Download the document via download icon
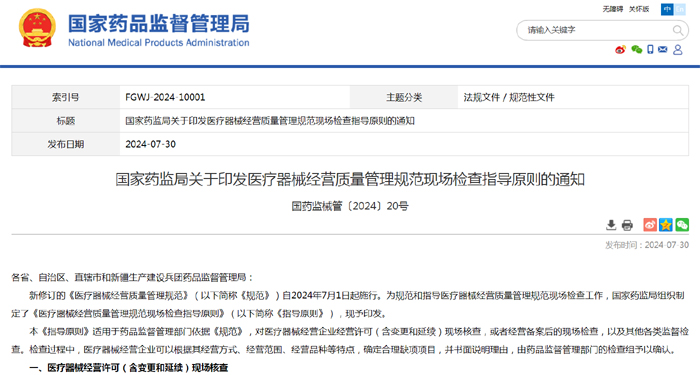The width and height of the screenshot is (700, 375). [x=611, y=225]
